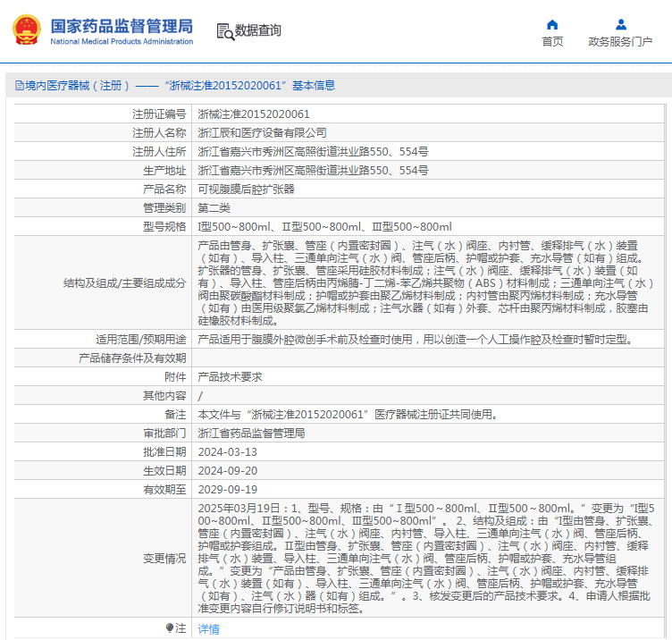Image resolution: width=672 pixels, height=640 pixels.
Task: Open 政务服务门户 text link
Action: [620, 42]
